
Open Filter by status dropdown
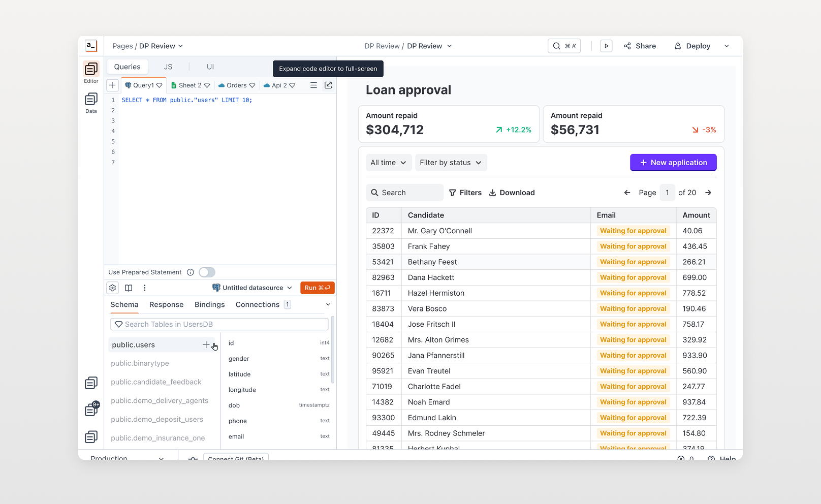tap(451, 163)
